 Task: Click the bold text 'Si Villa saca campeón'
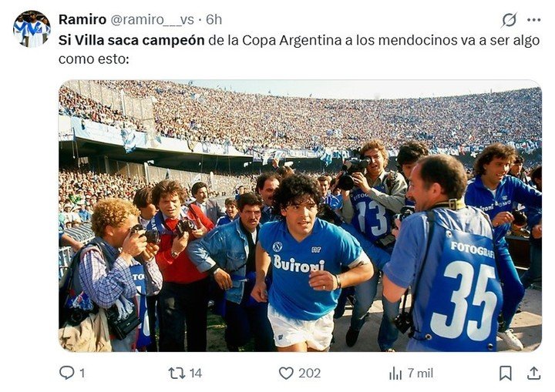point(131,40)
